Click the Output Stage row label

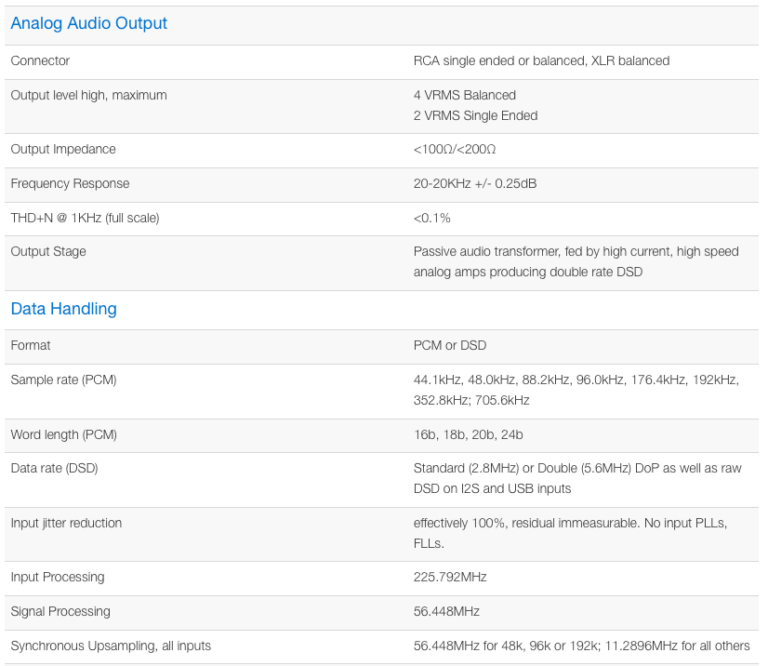(x=48, y=252)
